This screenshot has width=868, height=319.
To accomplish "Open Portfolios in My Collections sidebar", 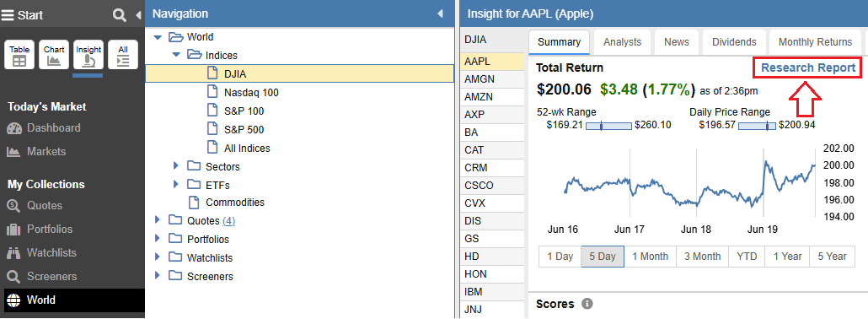I will click(40, 230).
